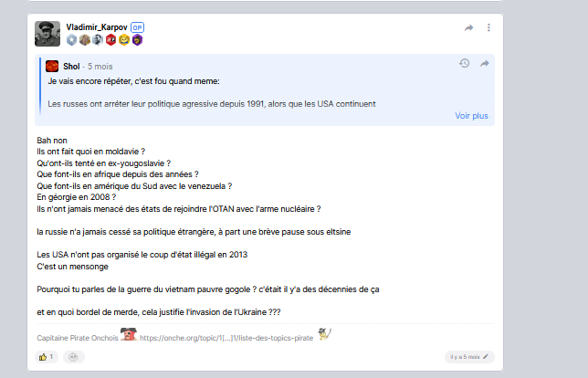The width and height of the screenshot is (588, 378).
Task: Like the post with thumbs-up button
Action: coord(47,357)
